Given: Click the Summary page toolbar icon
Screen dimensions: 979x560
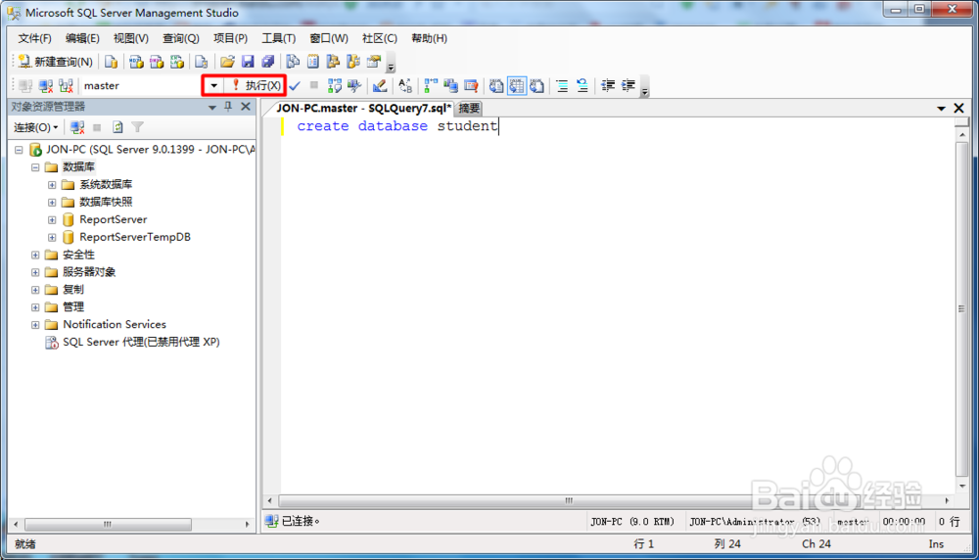Looking at the screenshot, I should pos(313,61).
